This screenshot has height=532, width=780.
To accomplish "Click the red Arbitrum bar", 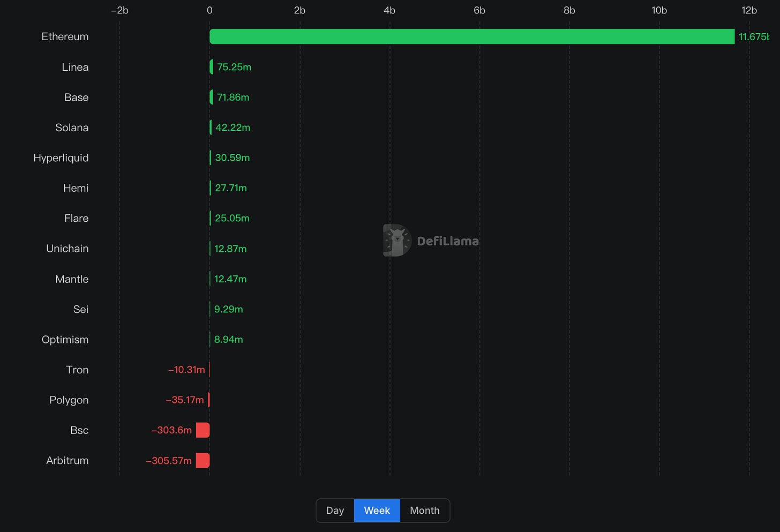I will [x=202, y=460].
